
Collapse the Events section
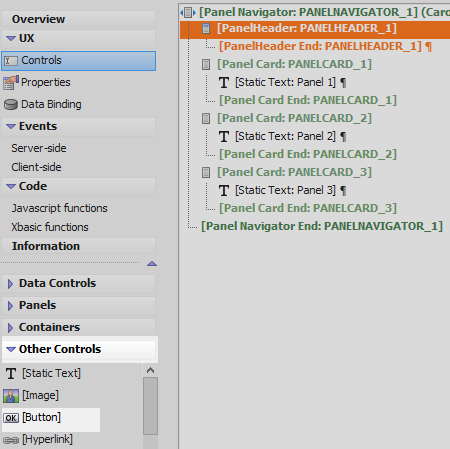click(x=11, y=126)
